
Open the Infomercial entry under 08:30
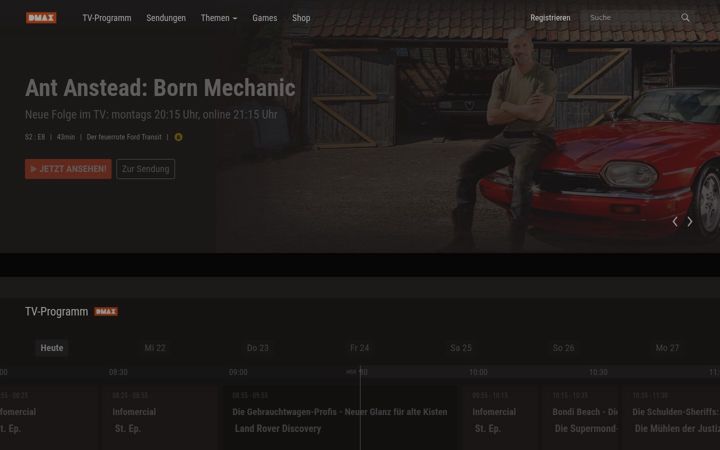(x=160, y=418)
